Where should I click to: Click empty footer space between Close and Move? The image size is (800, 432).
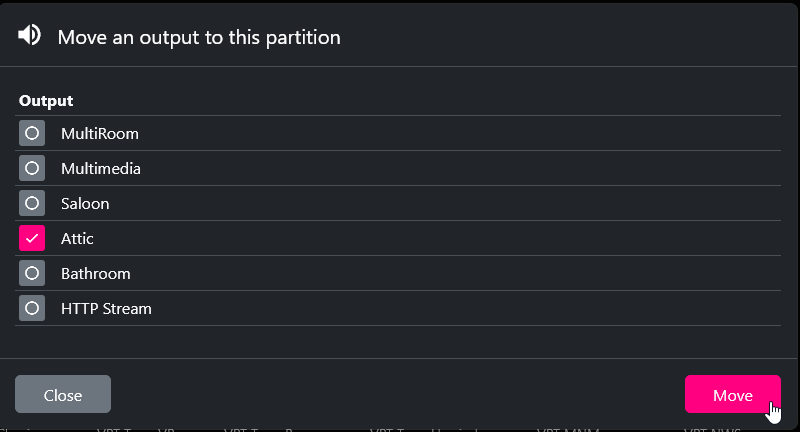(x=400, y=395)
